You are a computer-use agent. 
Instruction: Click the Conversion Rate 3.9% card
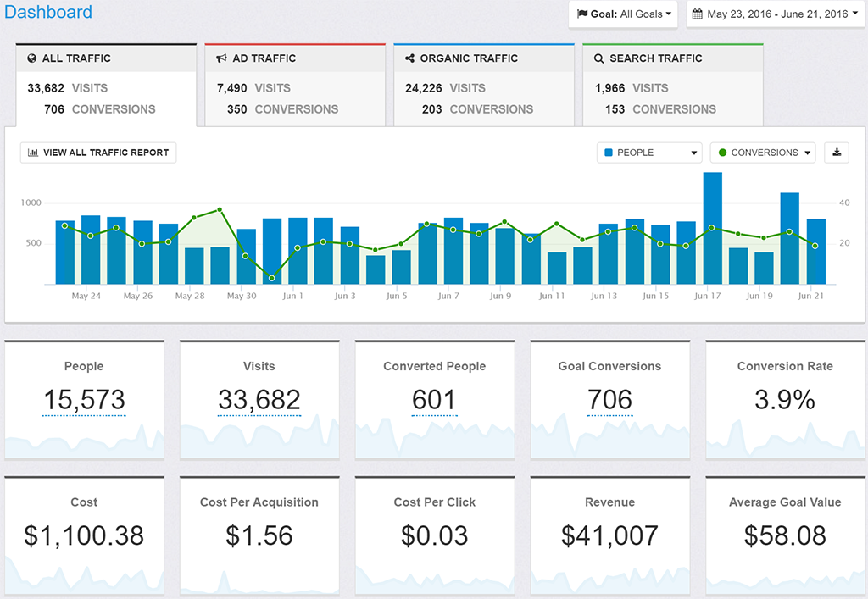coord(785,400)
